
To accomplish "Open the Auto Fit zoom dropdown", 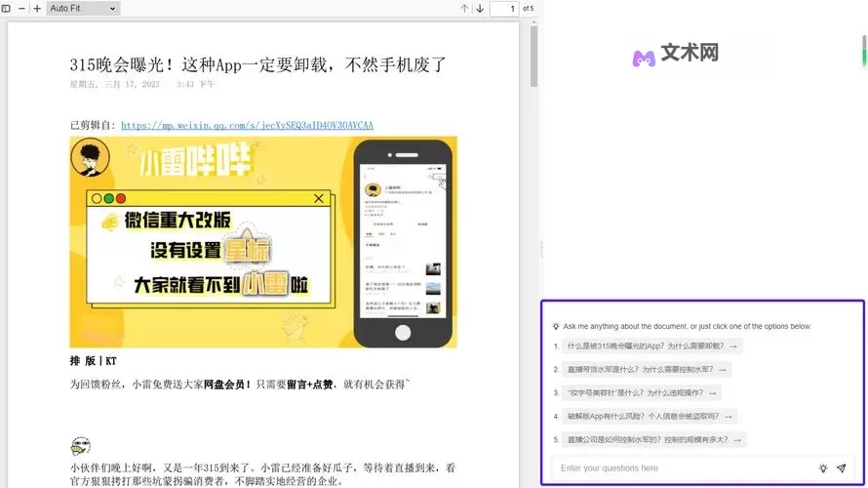I will [83, 9].
